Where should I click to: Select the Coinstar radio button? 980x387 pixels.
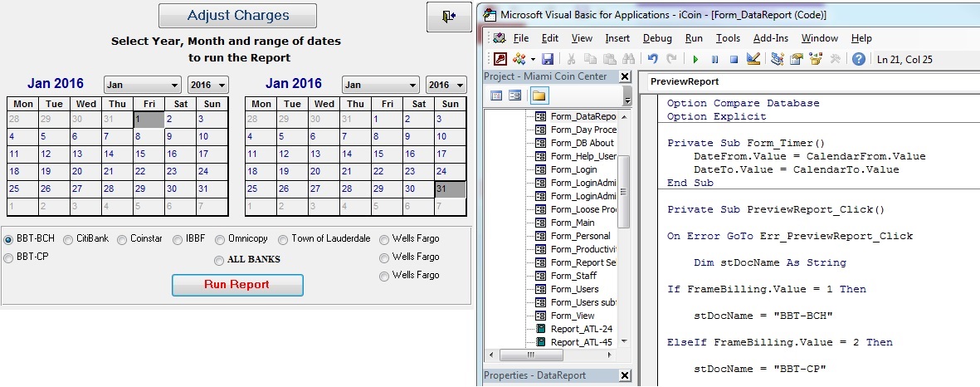122,239
